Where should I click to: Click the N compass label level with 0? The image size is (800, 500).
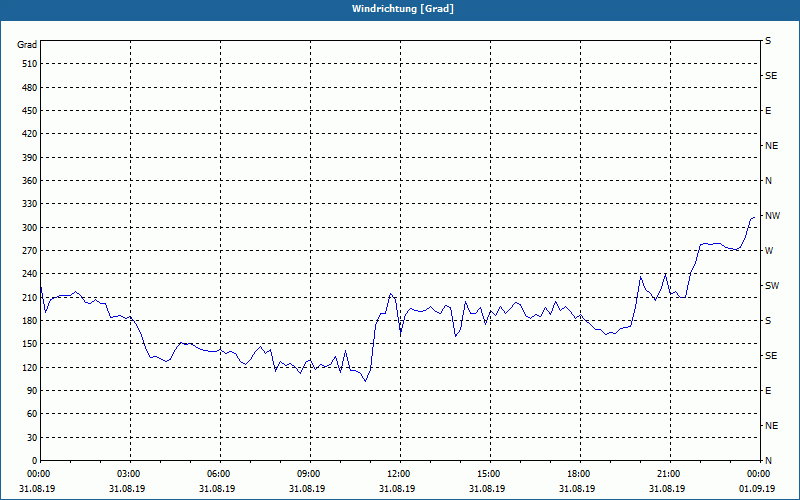[768, 461]
